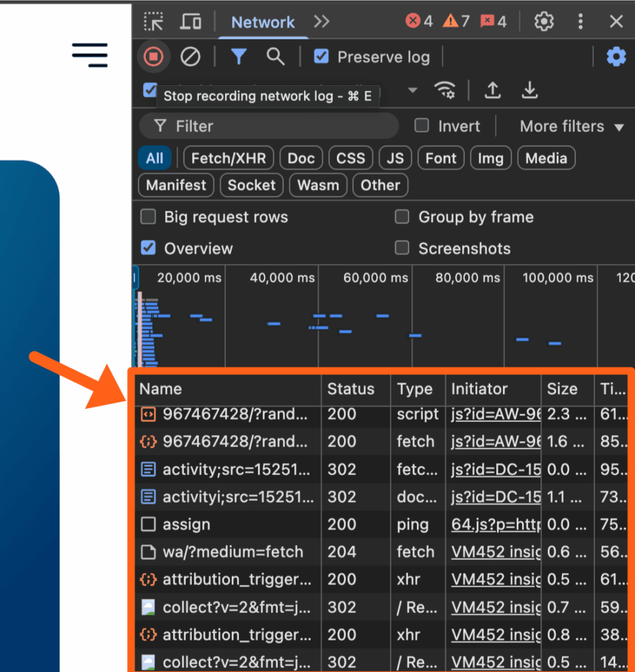635x672 pixels.
Task: Enable the Invert filter checkbox
Action: (421, 125)
